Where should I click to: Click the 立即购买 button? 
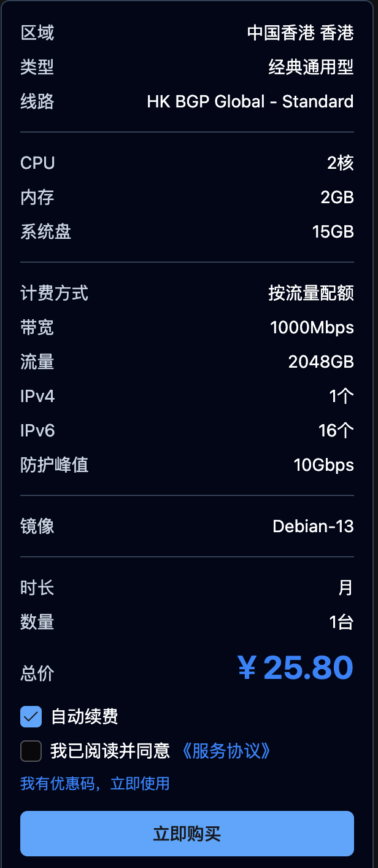point(187,834)
